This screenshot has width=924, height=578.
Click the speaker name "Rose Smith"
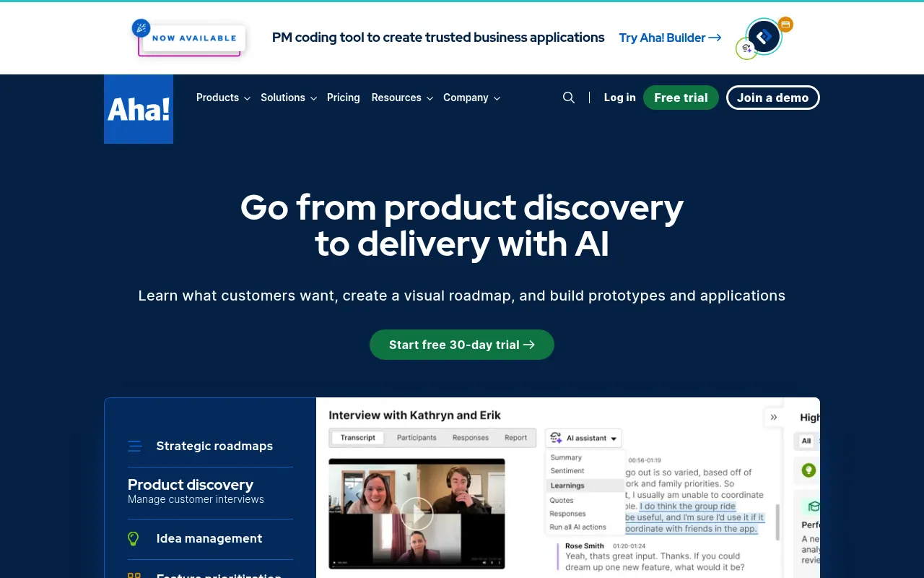click(585, 546)
